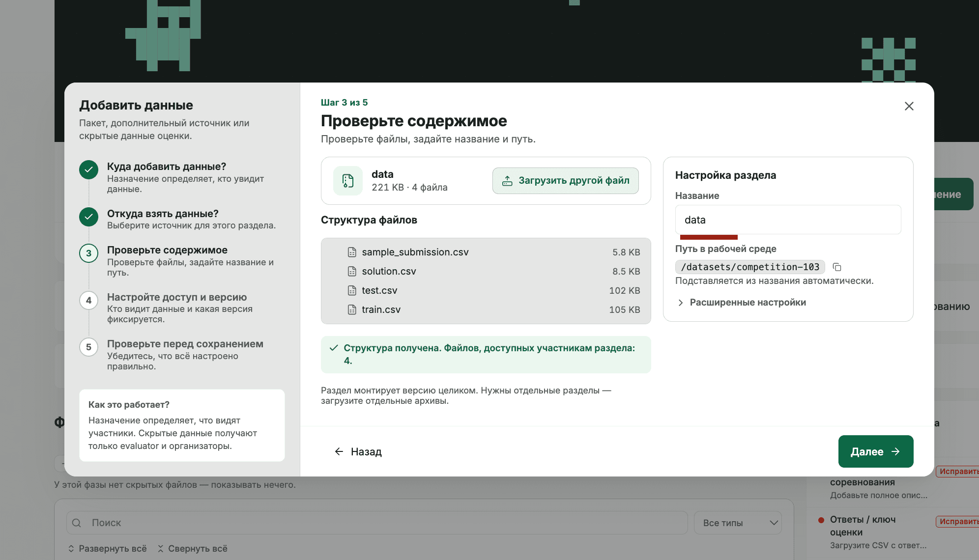Open the Все типы dropdown
Screen dimensions: 979x560
[x=738, y=523]
